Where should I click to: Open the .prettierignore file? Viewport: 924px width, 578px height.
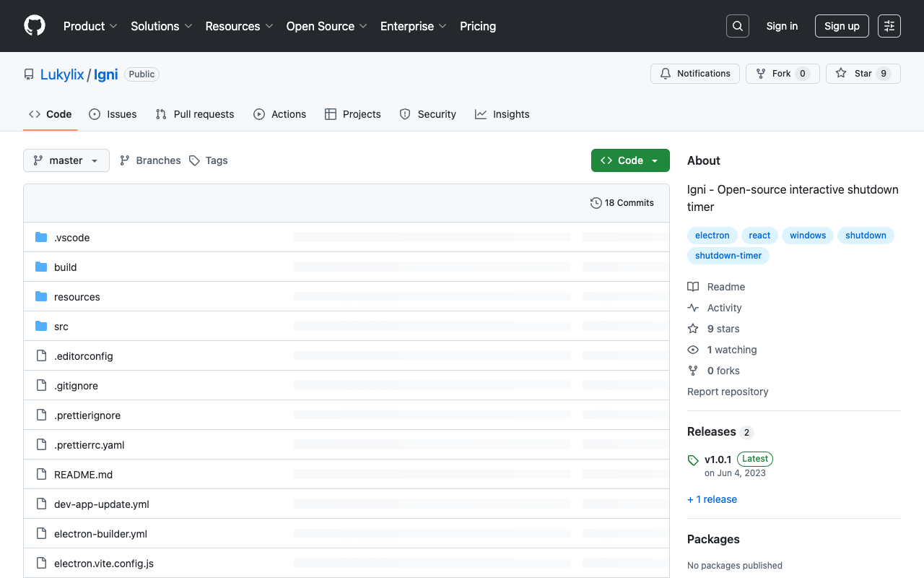point(87,415)
